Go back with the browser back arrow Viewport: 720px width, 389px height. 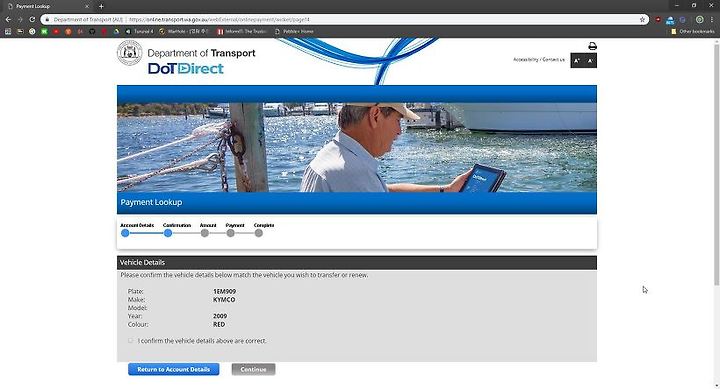coord(8,19)
